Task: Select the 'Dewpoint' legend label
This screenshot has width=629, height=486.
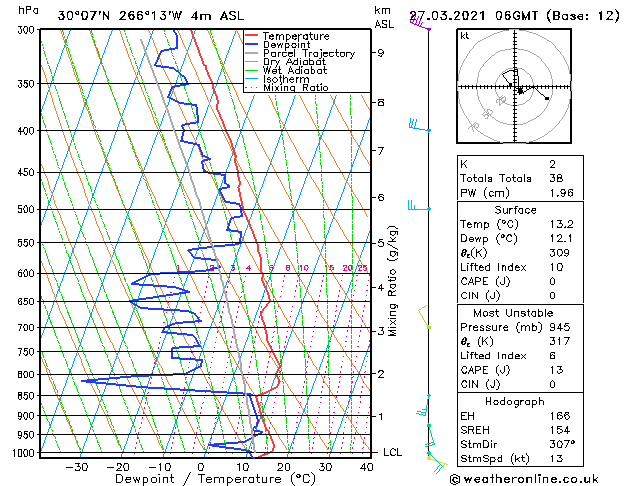Action: (286, 45)
